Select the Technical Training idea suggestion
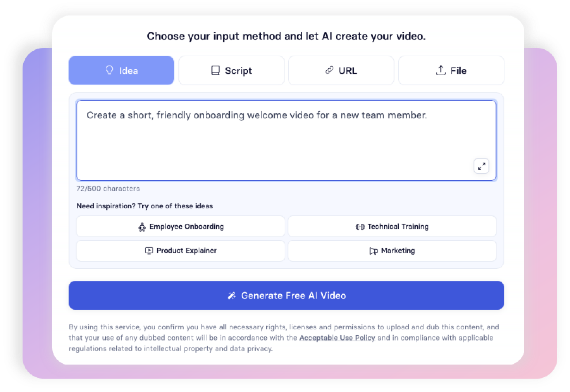 click(392, 227)
